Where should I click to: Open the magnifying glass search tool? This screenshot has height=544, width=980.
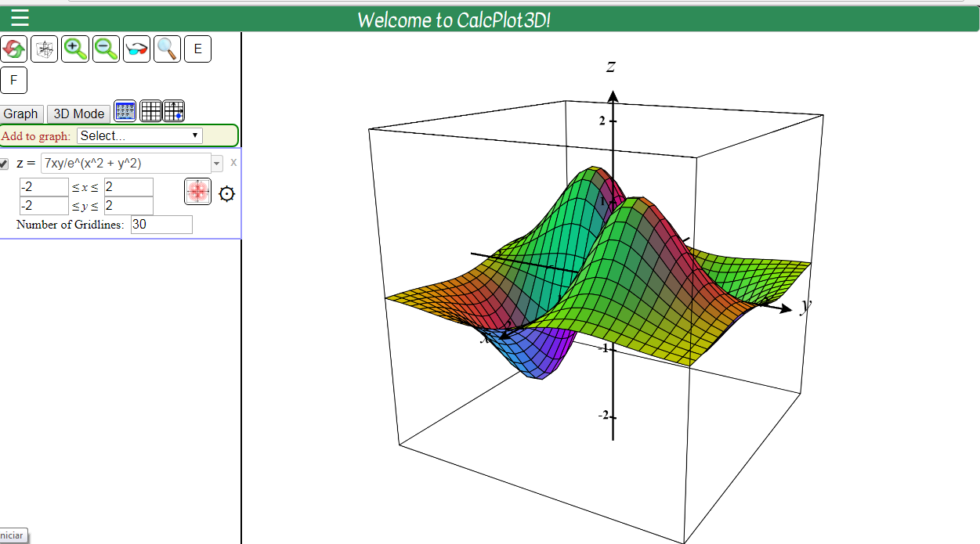(x=166, y=49)
